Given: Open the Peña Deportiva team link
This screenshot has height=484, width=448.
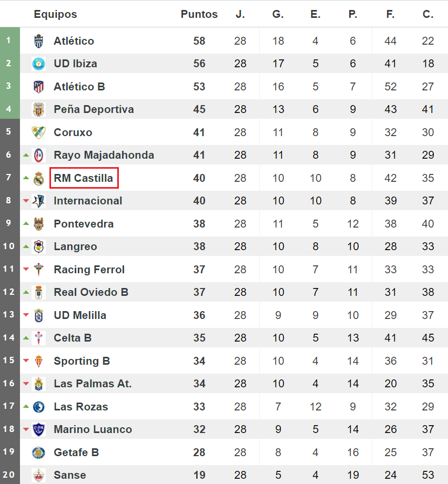Looking at the screenshot, I should [94, 109].
